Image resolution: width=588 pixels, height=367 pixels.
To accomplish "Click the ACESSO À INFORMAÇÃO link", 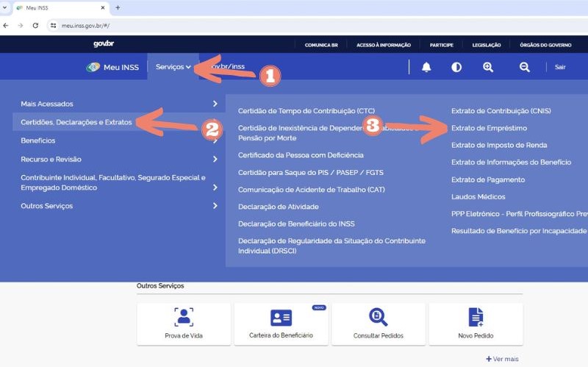I will [x=384, y=45].
